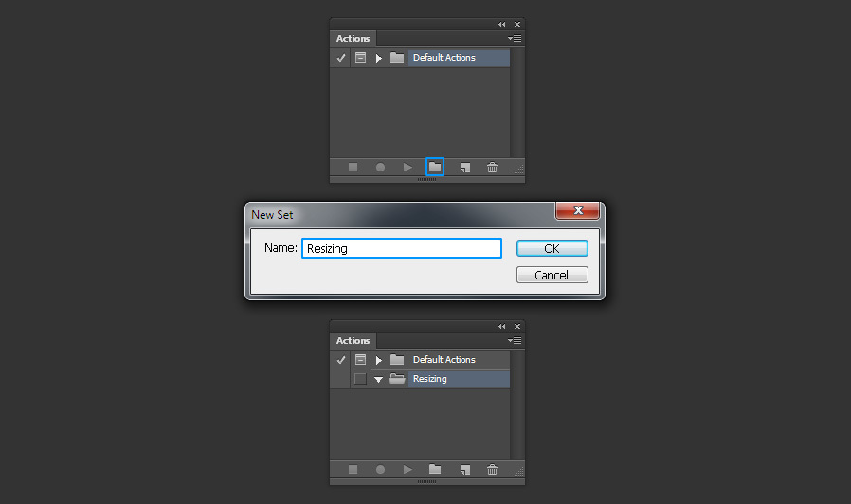
Task: Open the bottom Actions panel flyout menu
Action: 515,340
